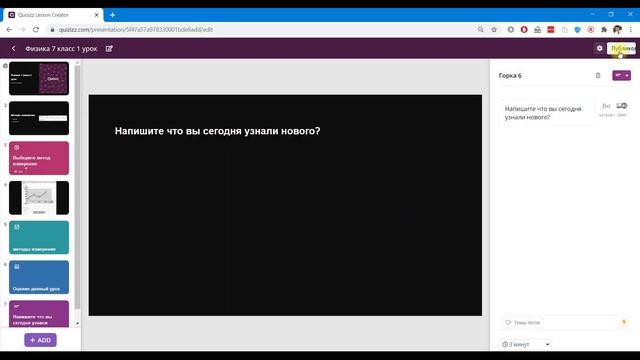Edit the question text field in side panel
640x360 pixels.
(x=547, y=113)
